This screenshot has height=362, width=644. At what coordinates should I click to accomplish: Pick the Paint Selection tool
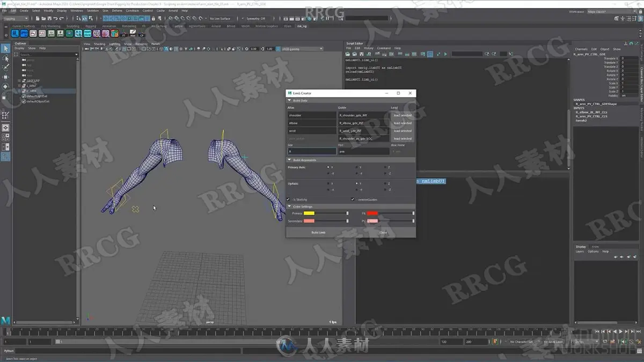click(5, 68)
